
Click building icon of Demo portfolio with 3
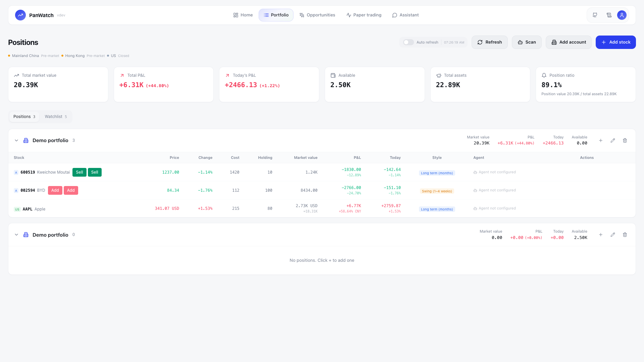[26, 140]
